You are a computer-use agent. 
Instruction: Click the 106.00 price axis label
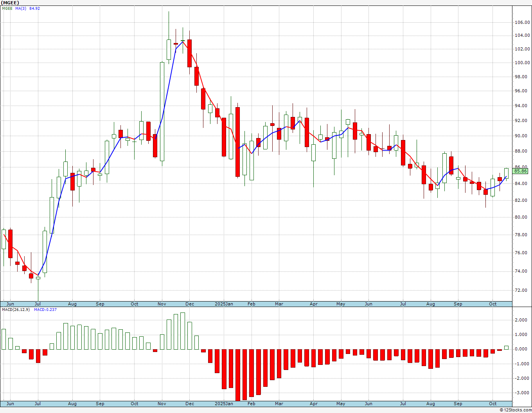point(522,23)
